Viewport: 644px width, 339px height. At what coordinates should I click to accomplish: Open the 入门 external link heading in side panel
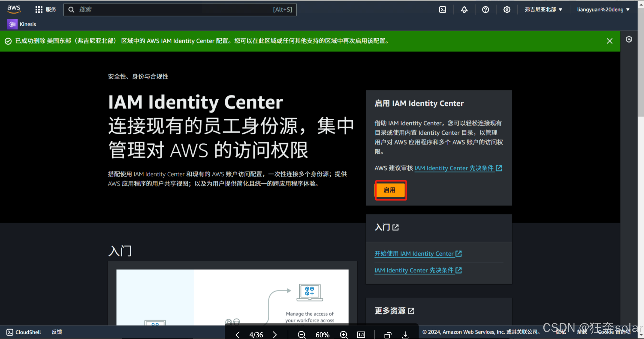[386, 227]
